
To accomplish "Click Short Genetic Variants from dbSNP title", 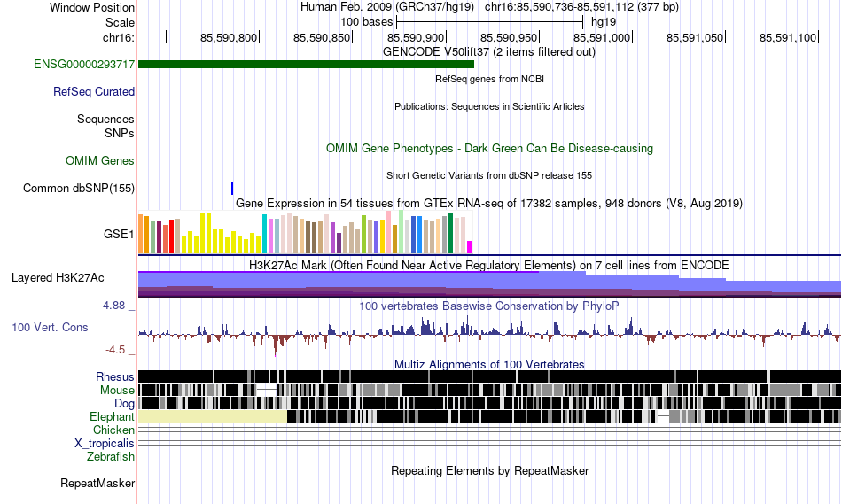I will [x=489, y=175].
